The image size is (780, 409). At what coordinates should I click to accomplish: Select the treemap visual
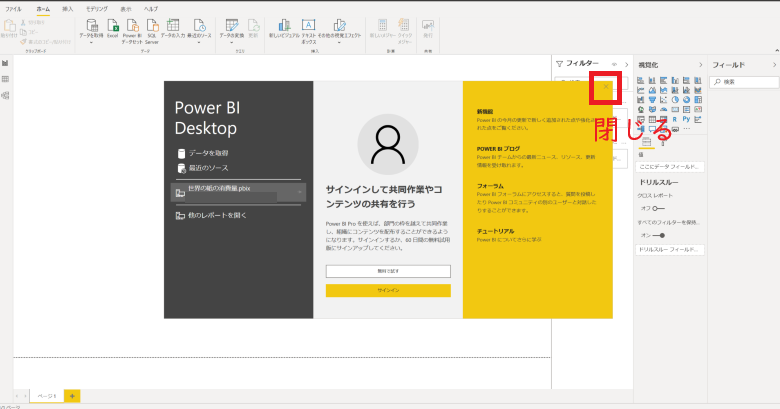(698, 100)
